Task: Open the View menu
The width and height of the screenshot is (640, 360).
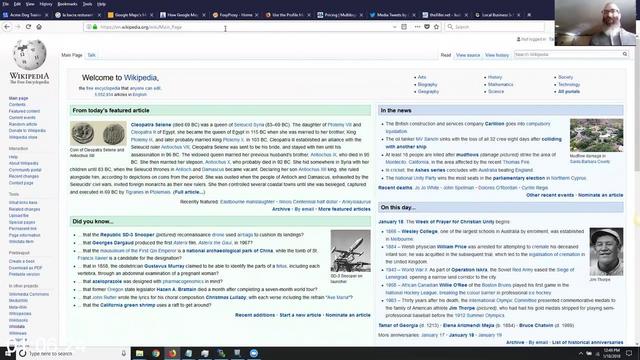Action: (30, 4)
